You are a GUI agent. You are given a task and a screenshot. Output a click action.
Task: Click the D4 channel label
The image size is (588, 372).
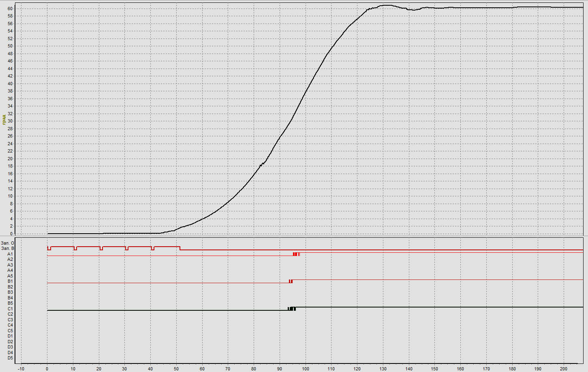10,353
